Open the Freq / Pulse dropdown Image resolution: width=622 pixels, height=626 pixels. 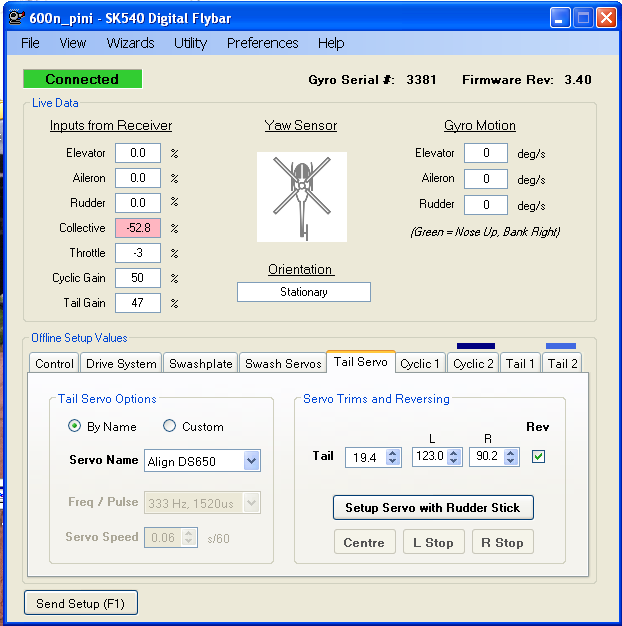pyautogui.click(x=252, y=502)
